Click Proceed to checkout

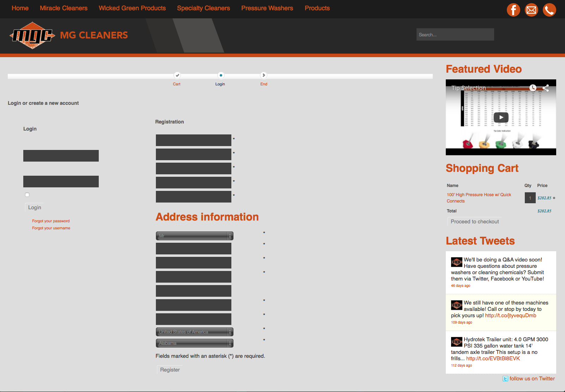click(475, 222)
